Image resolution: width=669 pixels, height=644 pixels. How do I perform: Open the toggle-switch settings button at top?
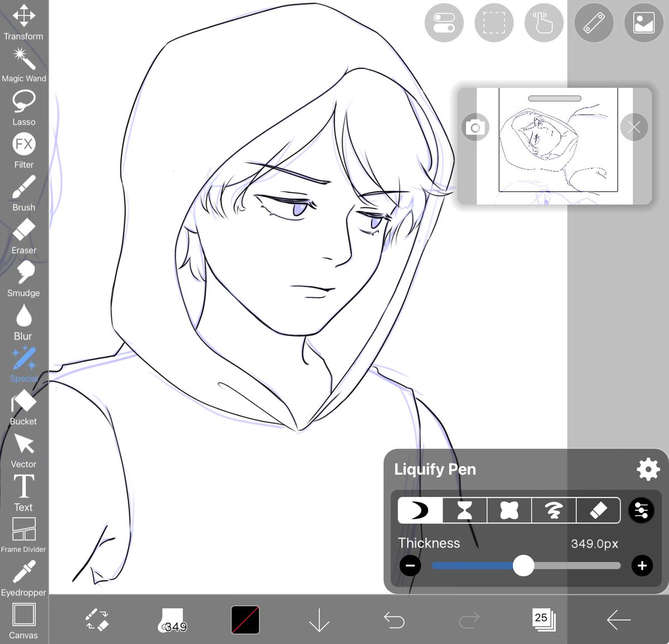pos(444,23)
